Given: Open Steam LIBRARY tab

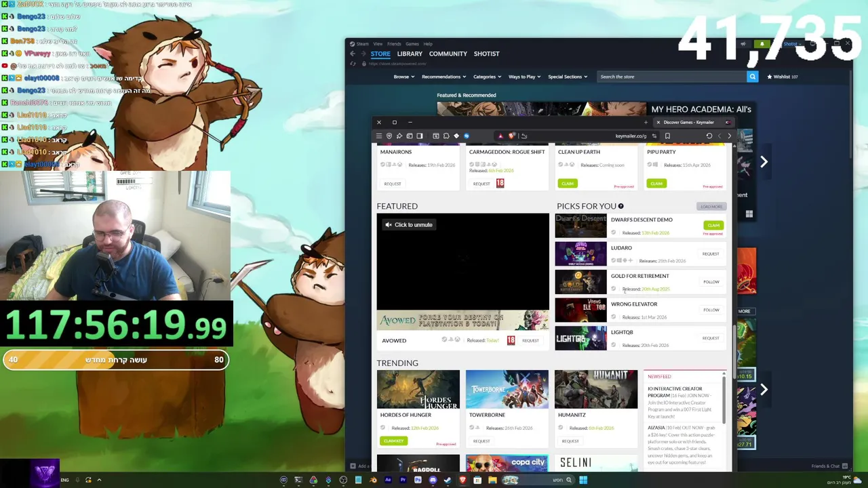Looking at the screenshot, I should pyautogui.click(x=410, y=54).
